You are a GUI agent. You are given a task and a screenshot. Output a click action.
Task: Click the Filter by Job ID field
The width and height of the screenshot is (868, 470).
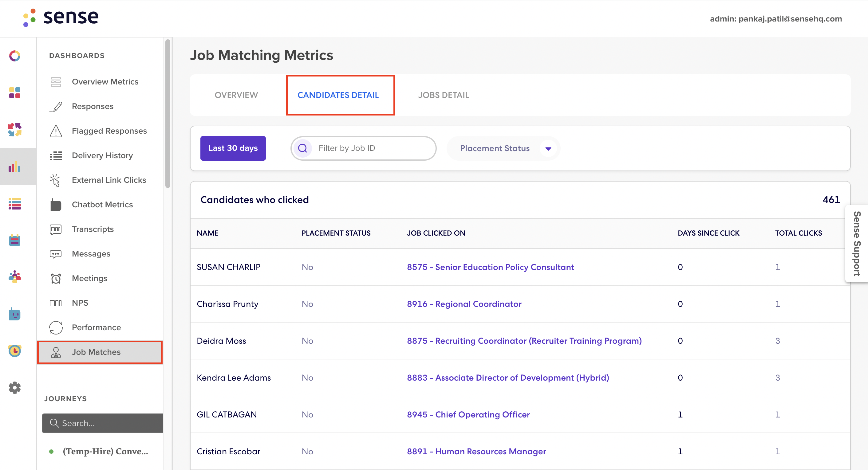(364, 148)
